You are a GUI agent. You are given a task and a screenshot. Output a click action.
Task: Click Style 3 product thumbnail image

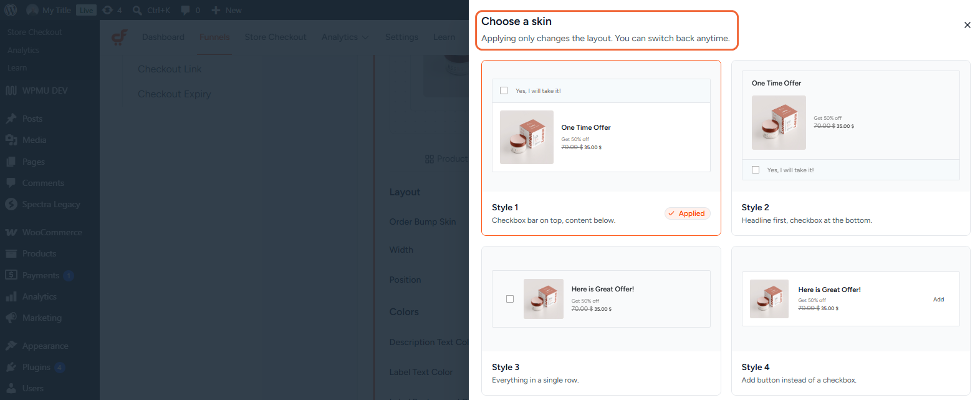(x=544, y=299)
